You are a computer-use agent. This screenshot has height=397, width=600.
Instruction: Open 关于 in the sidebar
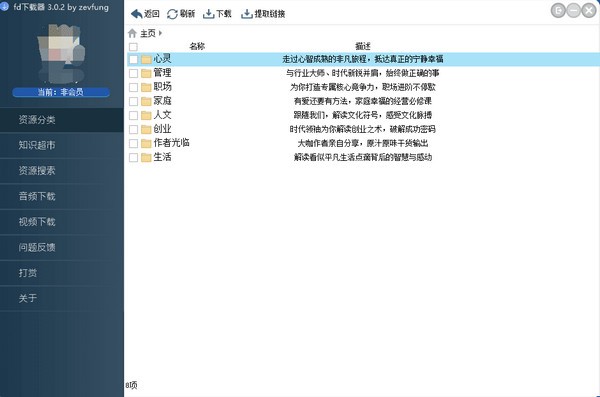click(x=62, y=298)
